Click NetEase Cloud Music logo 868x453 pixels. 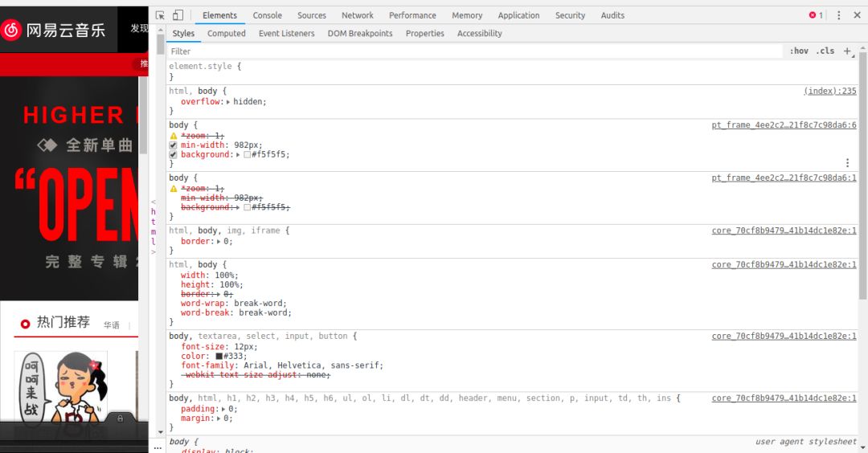point(54,30)
